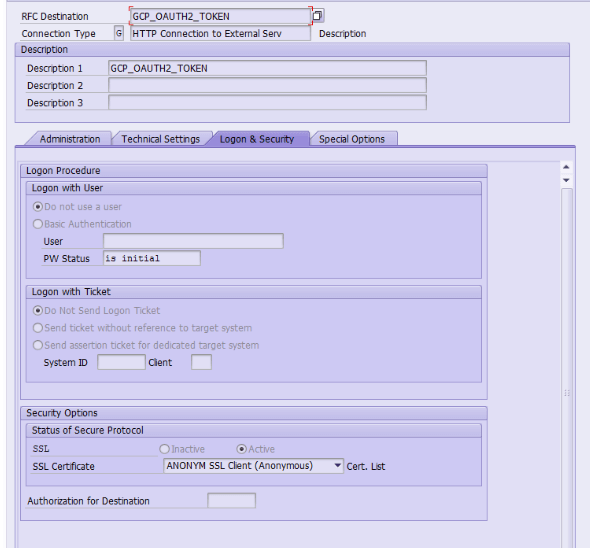This screenshot has width=590, height=548.
Task: Select the Do not use a user option
Action: (38, 207)
